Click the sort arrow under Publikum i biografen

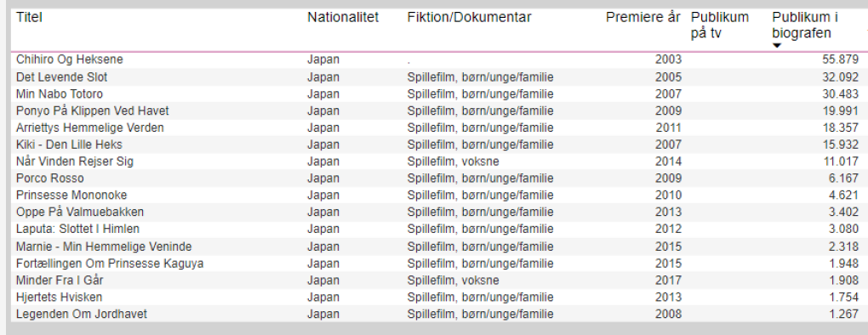[777, 45]
